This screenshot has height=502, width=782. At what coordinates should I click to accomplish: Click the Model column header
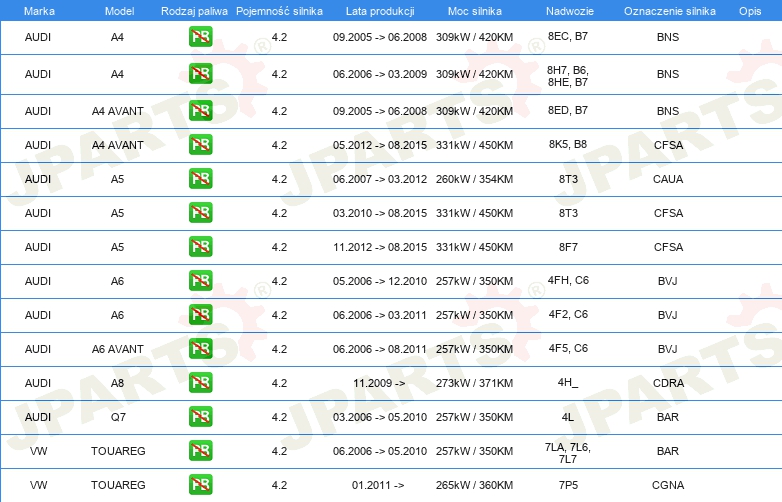(x=118, y=10)
